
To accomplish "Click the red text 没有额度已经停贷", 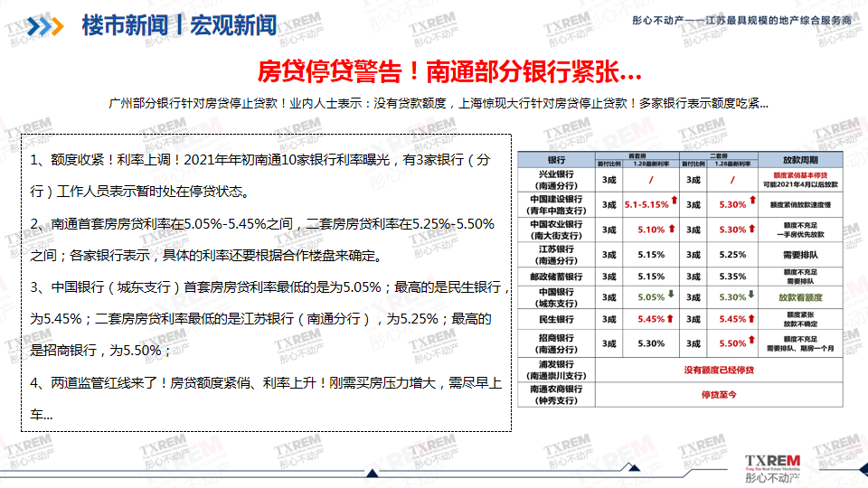I will tap(719, 371).
